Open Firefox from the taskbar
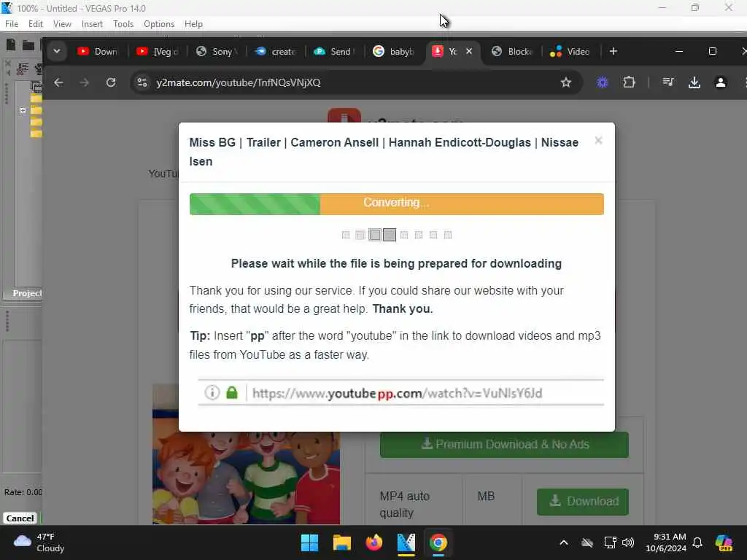 click(x=374, y=542)
